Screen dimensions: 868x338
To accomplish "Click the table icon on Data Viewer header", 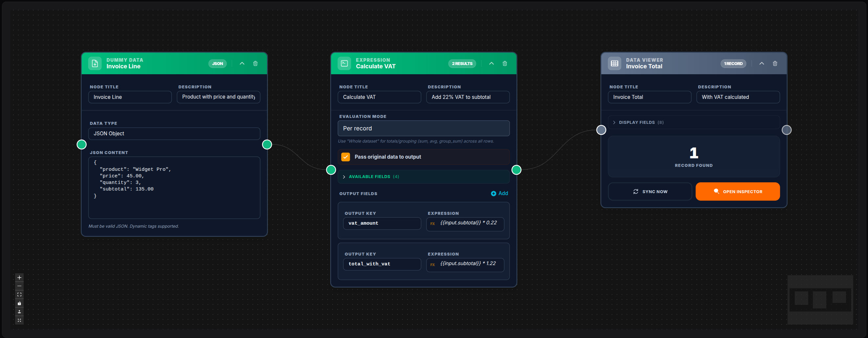I will coord(614,63).
